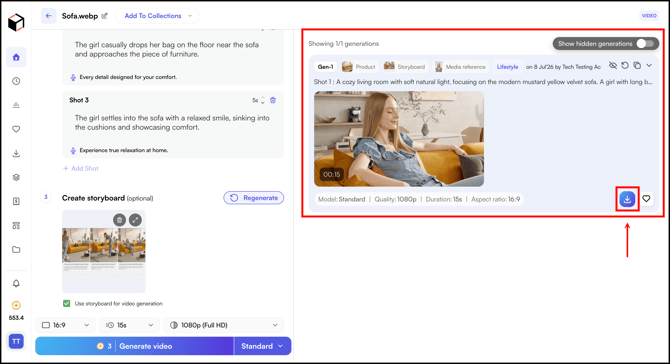Uncheck Use storyboard for video generation
The image size is (670, 364).
(x=67, y=303)
